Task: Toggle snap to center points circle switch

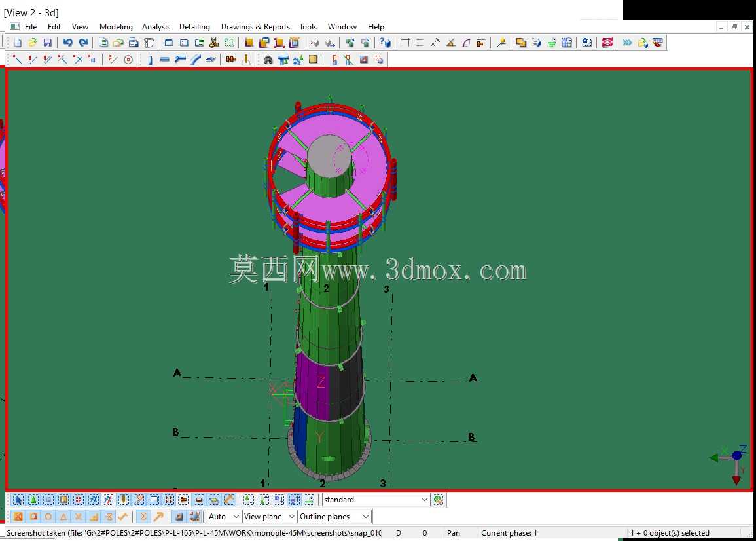Action: (48, 517)
